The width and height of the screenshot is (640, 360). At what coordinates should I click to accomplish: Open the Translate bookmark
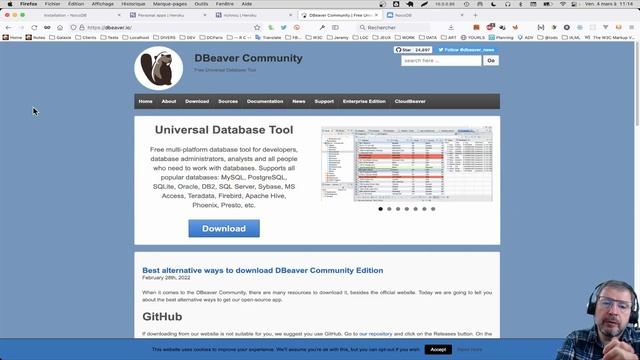[x=268, y=37]
